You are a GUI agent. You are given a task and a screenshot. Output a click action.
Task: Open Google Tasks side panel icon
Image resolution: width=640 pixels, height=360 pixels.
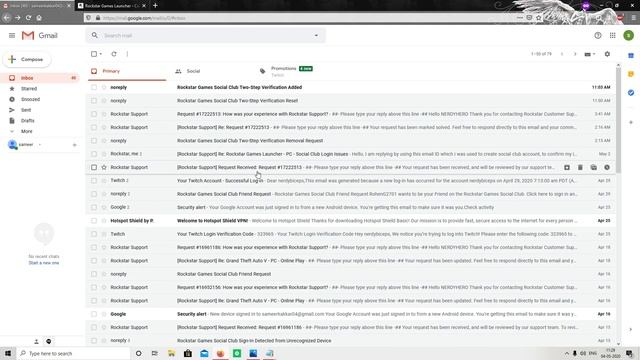click(631, 93)
